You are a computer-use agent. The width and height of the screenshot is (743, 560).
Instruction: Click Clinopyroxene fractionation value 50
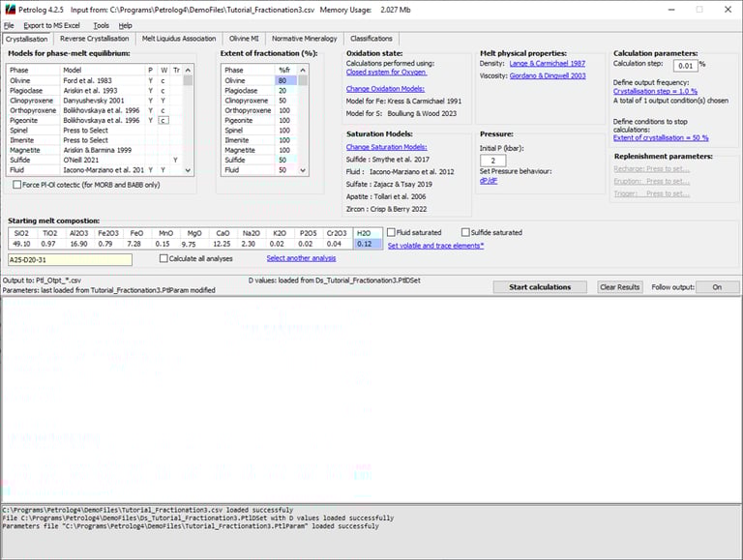click(x=285, y=101)
